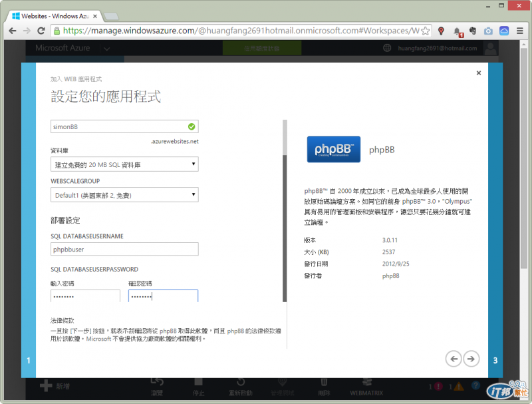The image size is (532, 404).
Task: Click the WEBMATRIX icon
Action: 366,382
